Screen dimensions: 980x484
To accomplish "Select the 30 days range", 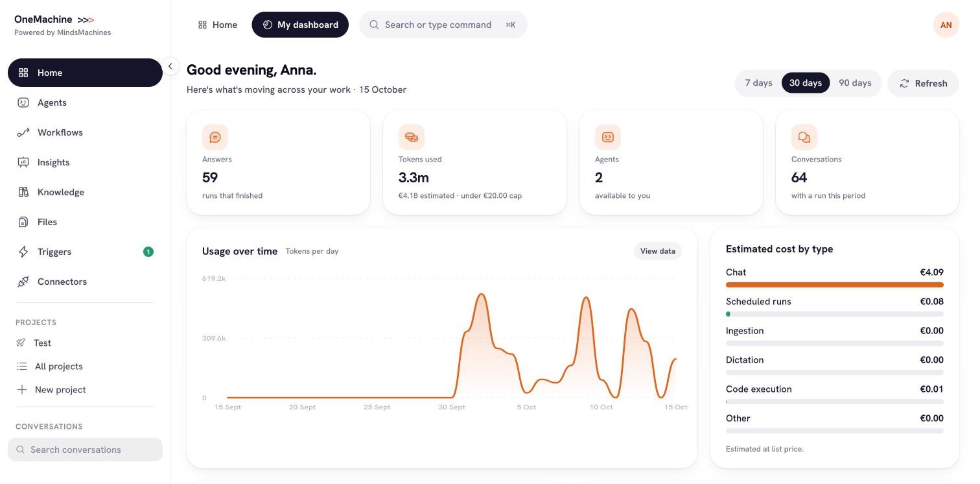I will tap(806, 83).
